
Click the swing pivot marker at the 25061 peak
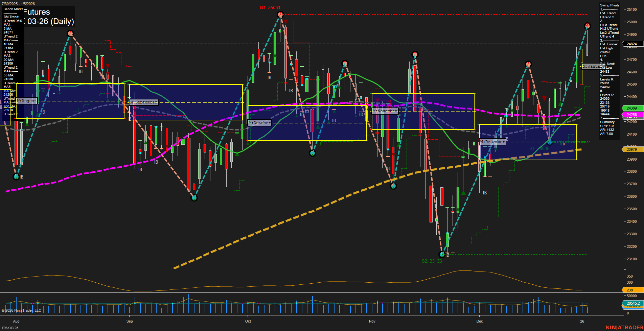tap(280, 14)
